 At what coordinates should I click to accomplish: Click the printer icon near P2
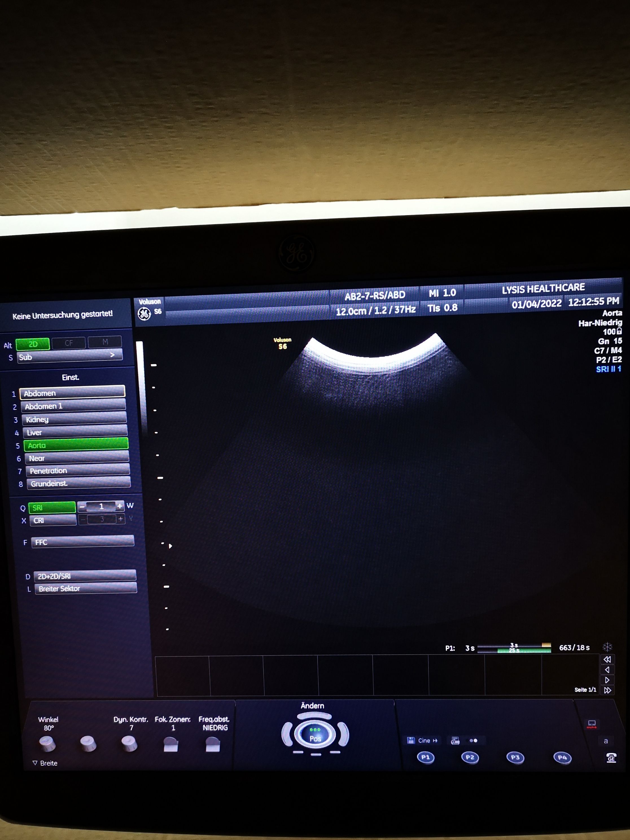coord(455,741)
